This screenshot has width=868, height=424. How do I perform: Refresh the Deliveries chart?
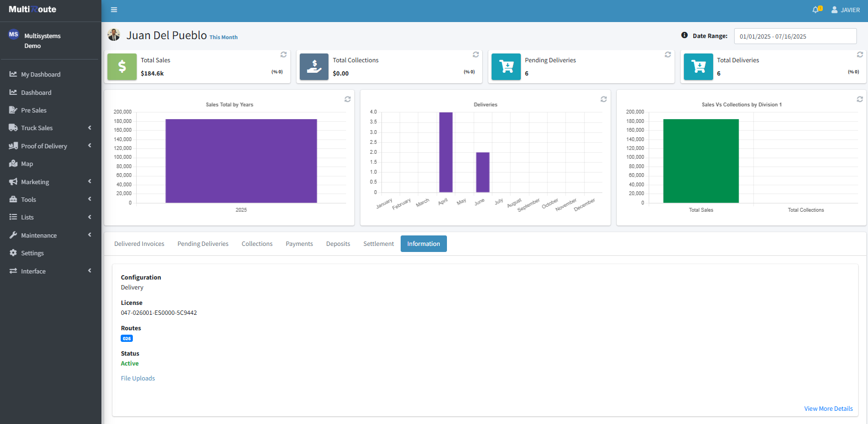point(603,99)
